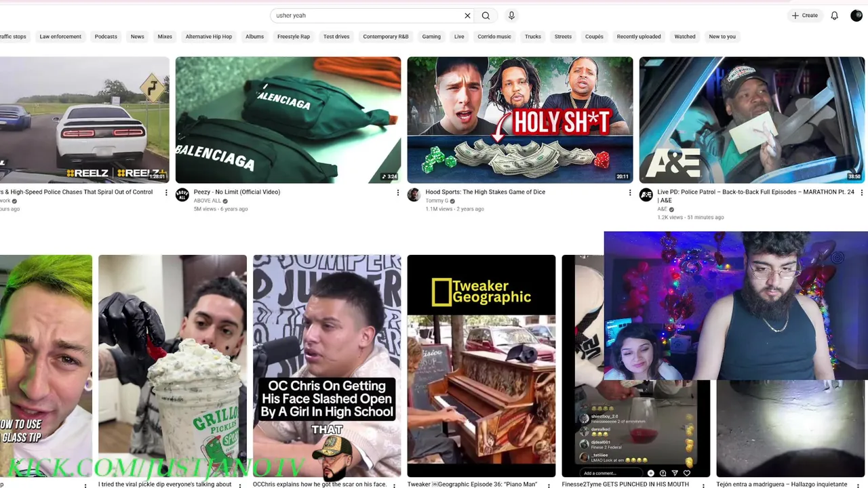The height and width of the screenshot is (488, 868).
Task: Select the Gaming filter chip
Action: pos(431,37)
